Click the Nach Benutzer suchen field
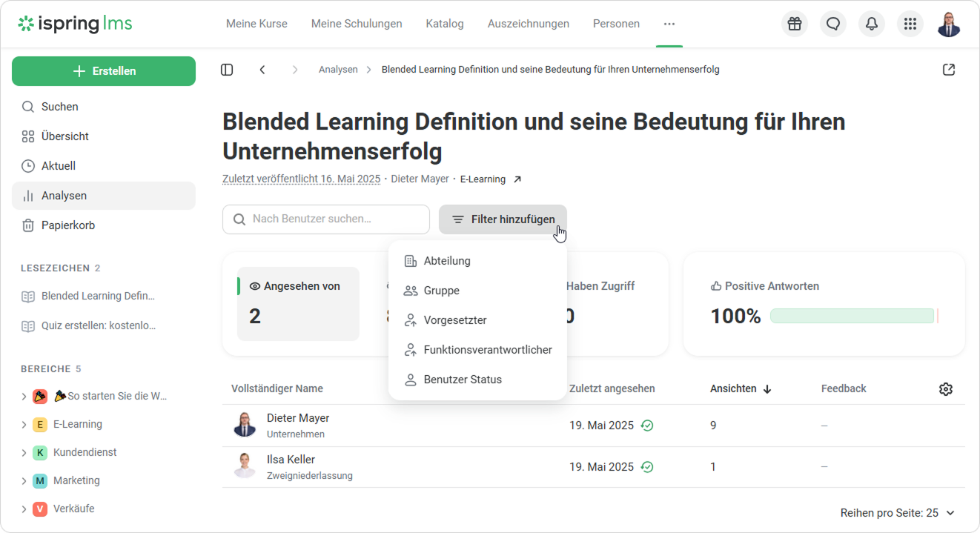This screenshot has height=533, width=980. click(x=326, y=219)
